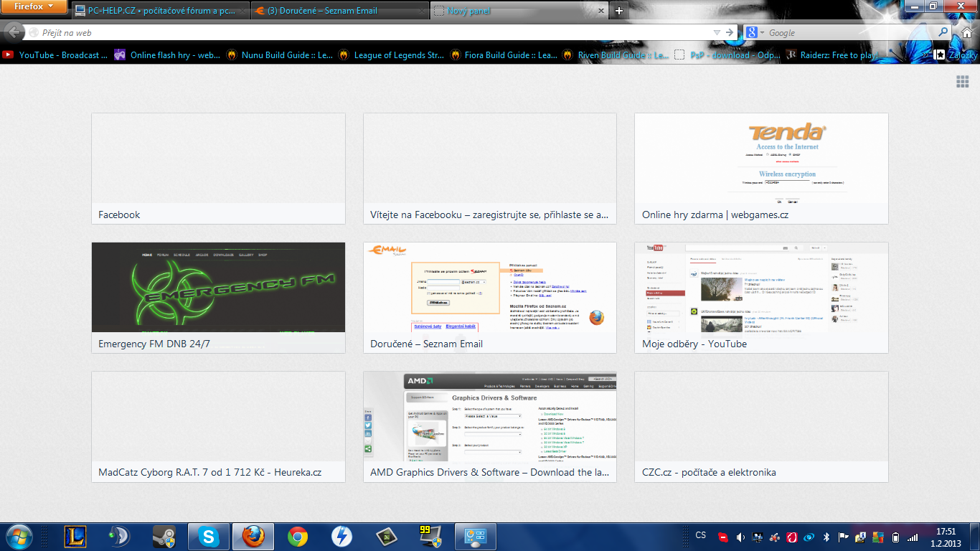Select the Nový panel tab

point(519,11)
